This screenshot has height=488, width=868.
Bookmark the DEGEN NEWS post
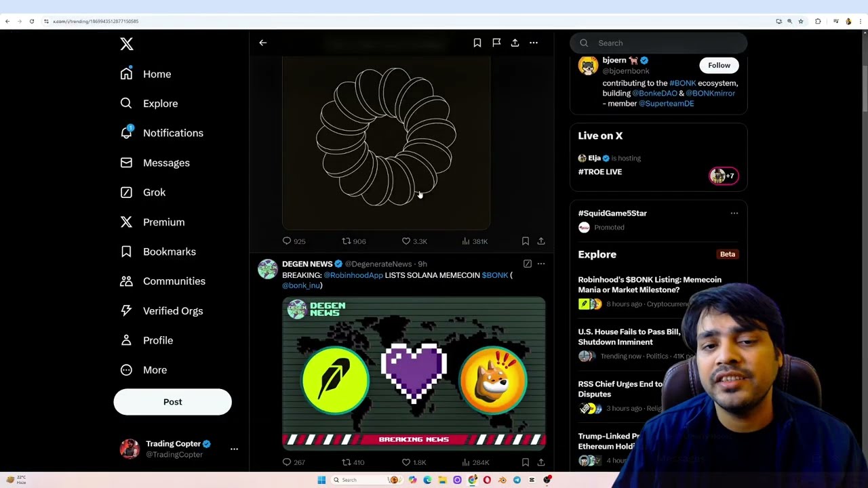point(526,462)
